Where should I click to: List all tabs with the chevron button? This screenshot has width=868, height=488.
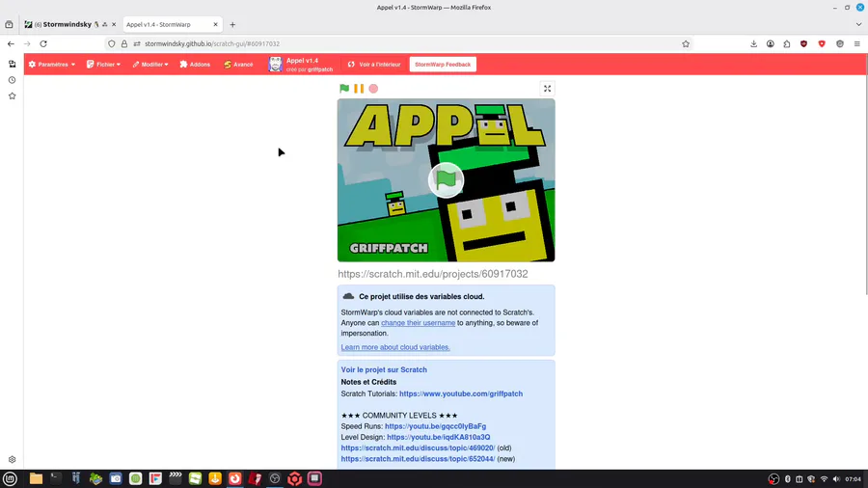[x=858, y=24]
